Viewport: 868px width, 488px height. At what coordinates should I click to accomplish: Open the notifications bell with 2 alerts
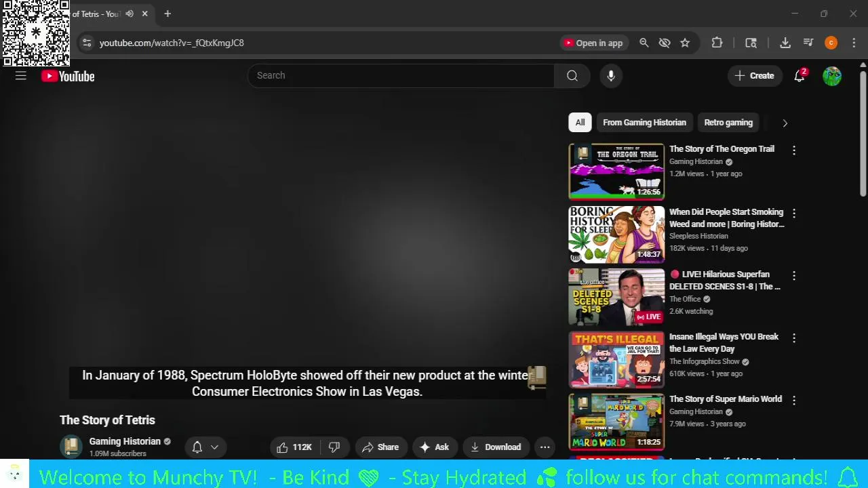[800, 76]
